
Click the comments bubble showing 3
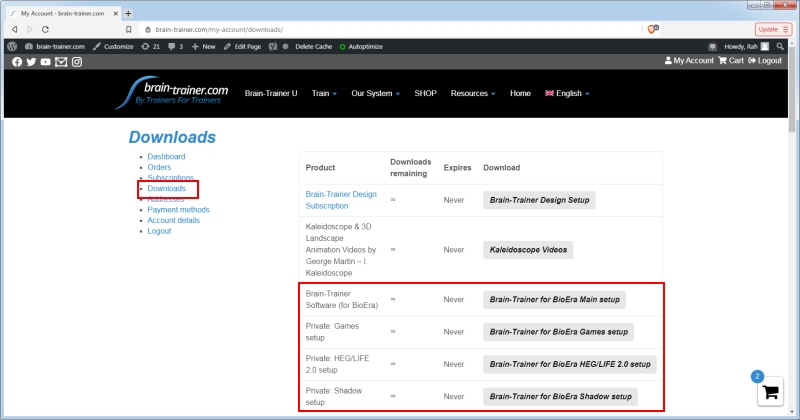[176, 46]
